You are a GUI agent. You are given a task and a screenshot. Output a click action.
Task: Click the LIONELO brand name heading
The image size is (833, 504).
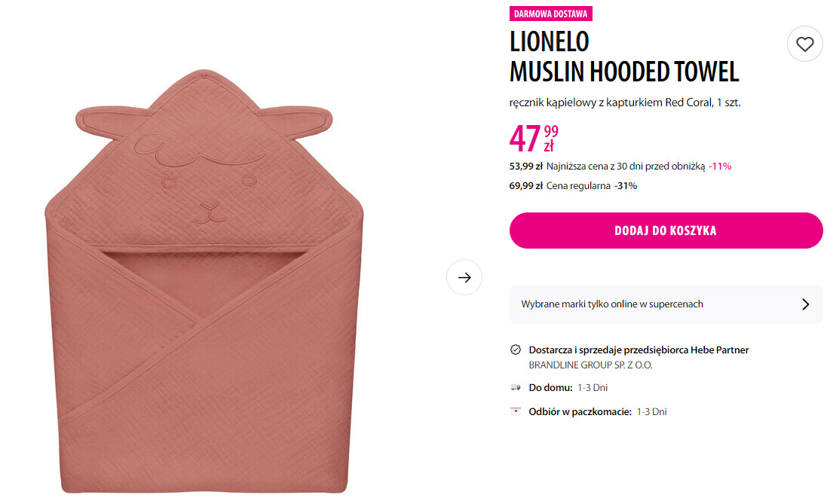point(549,41)
